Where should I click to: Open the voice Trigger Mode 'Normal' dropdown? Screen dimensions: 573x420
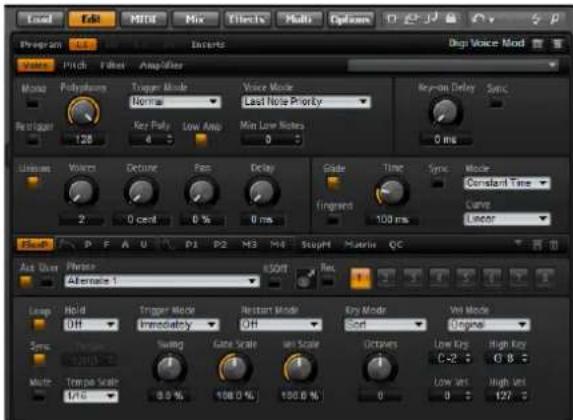click(x=175, y=102)
